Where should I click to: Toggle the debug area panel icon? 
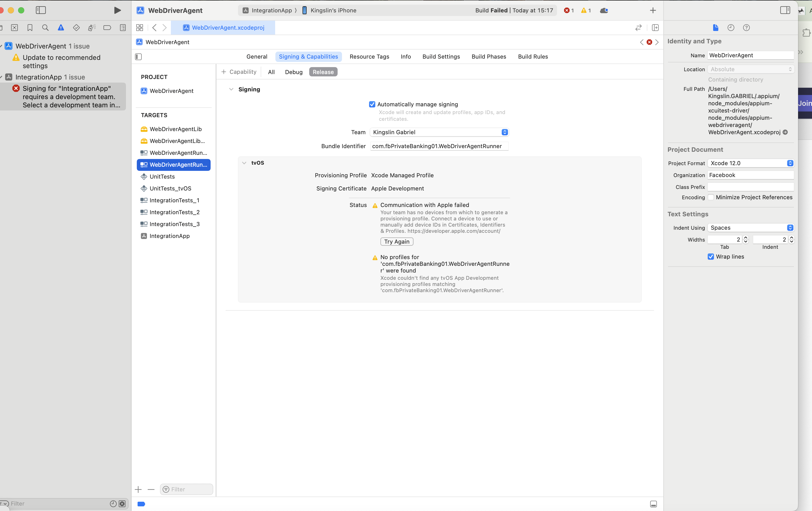coord(653,504)
